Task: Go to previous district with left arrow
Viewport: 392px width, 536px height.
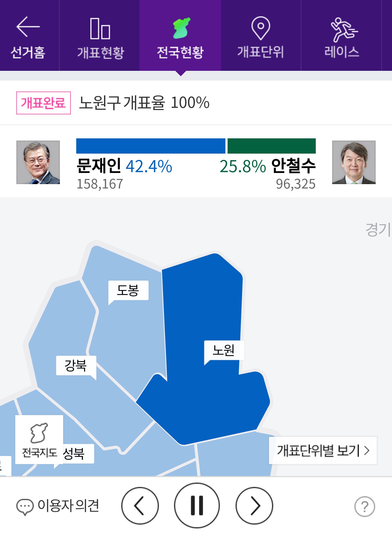Action: click(x=140, y=506)
